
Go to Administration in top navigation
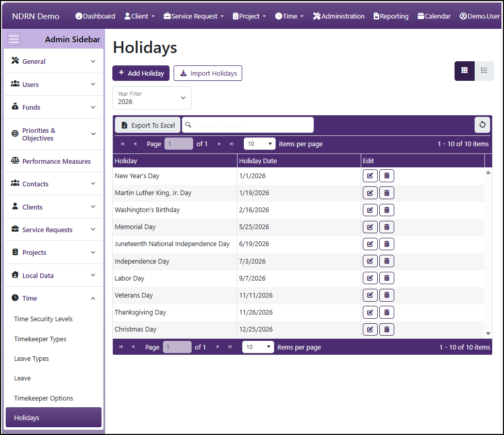(339, 16)
